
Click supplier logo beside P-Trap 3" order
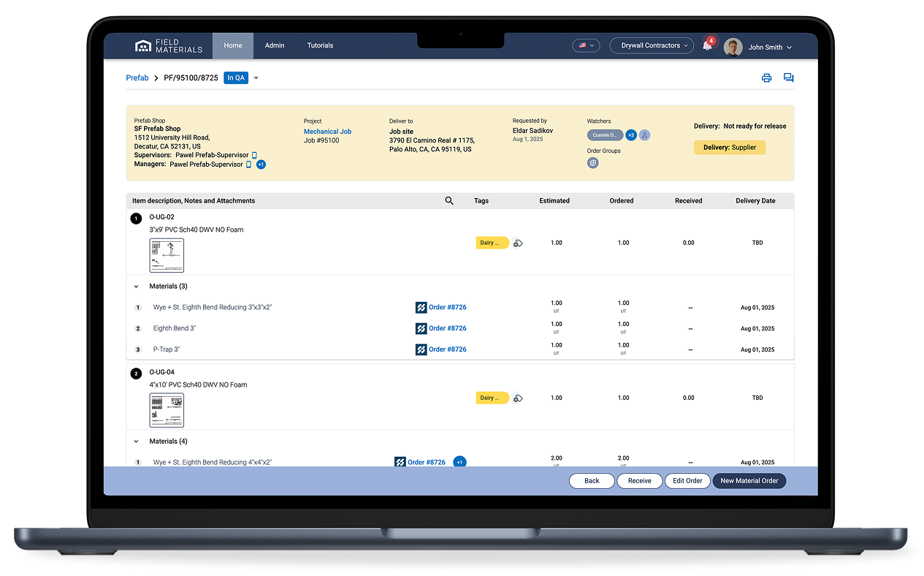421,350
